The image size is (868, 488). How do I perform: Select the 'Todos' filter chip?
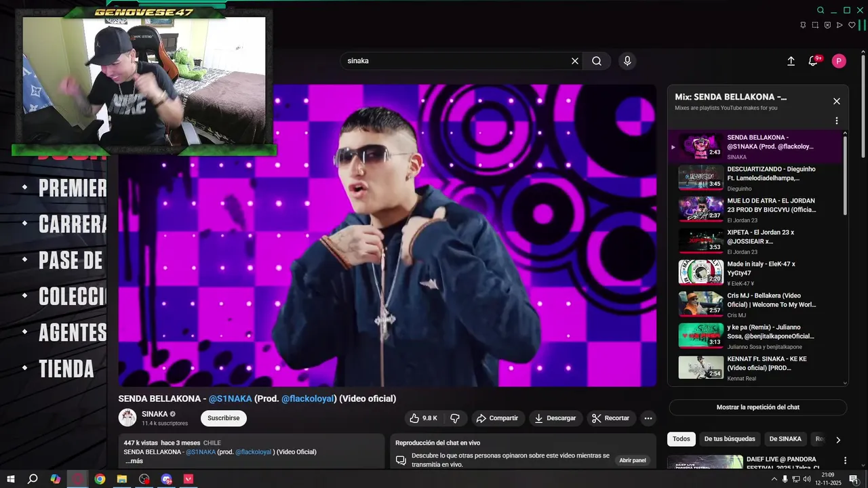682,439
